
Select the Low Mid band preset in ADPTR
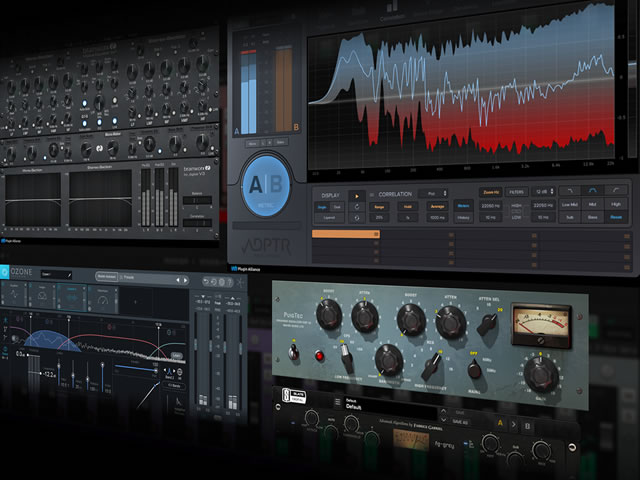tap(569, 204)
